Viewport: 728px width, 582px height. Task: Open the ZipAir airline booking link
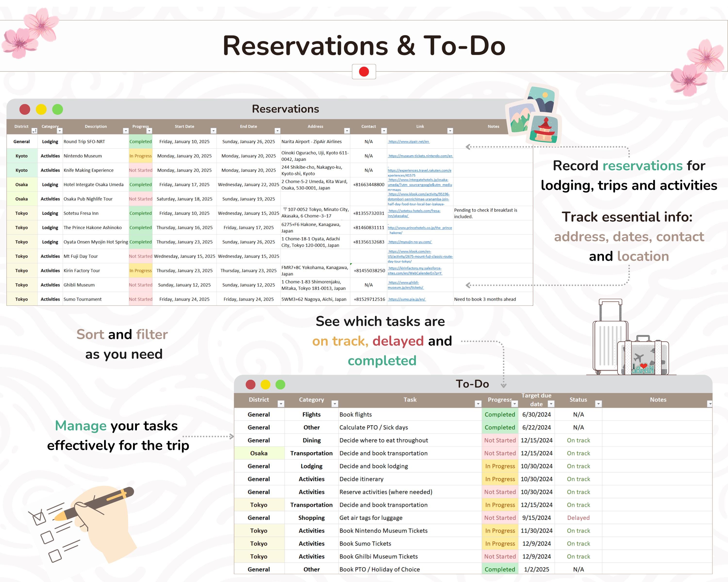click(408, 142)
